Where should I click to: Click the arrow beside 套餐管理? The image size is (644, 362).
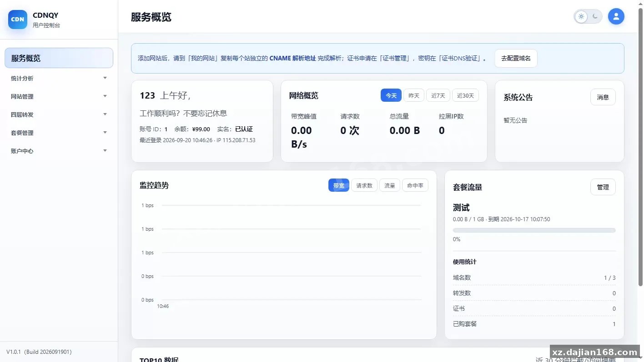[x=105, y=133]
